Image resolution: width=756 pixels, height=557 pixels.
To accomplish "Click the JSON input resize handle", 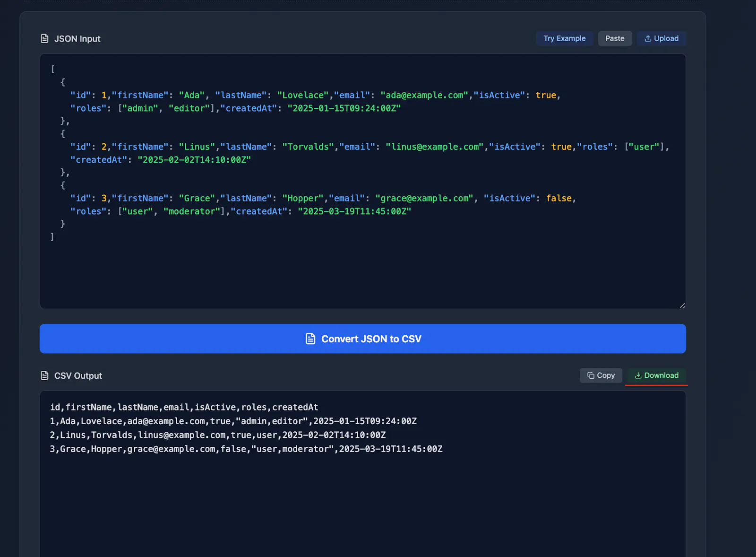I will 682,305.
